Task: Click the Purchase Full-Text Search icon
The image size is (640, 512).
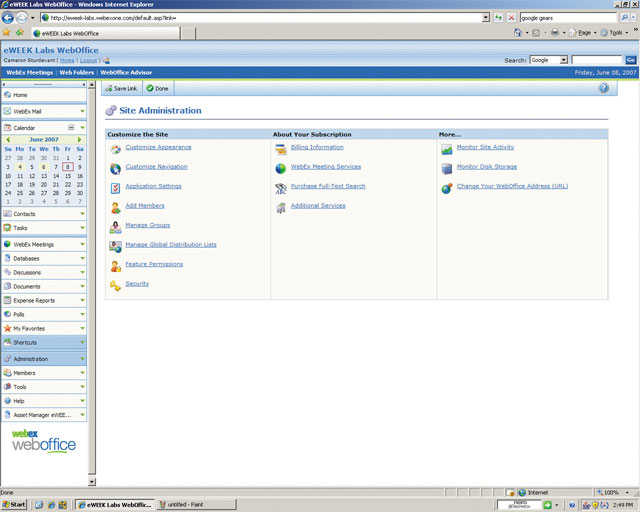Action: 281,188
